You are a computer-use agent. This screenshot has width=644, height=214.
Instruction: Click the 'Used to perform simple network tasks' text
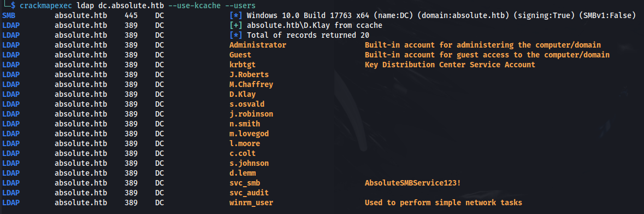coord(443,203)
